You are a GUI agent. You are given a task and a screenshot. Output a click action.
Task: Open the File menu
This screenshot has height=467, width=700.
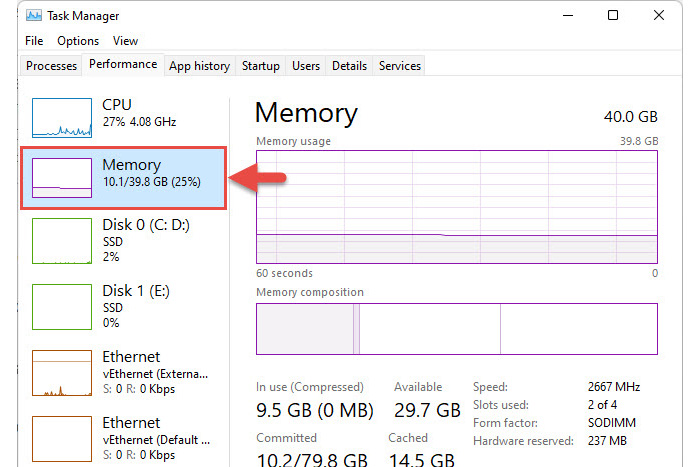34,41
